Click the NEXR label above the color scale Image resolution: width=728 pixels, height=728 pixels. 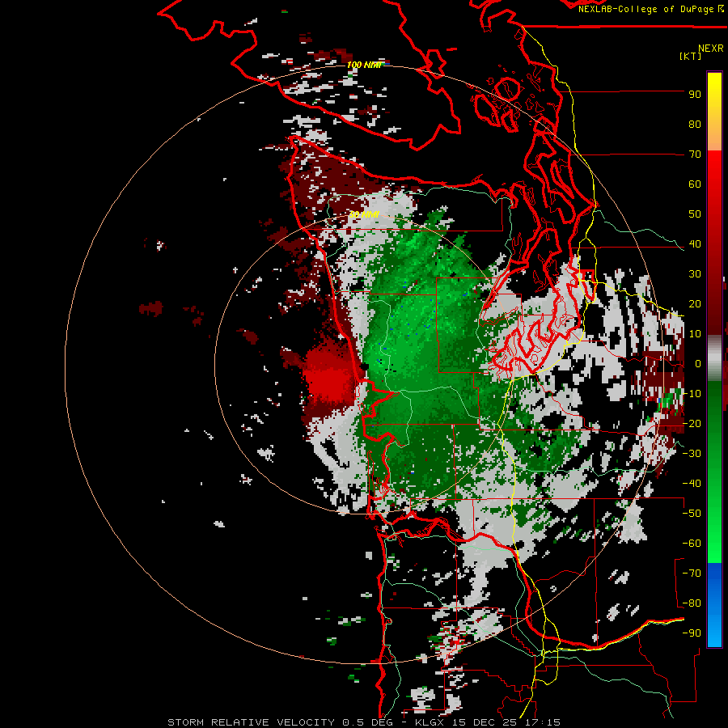[710, 49]
